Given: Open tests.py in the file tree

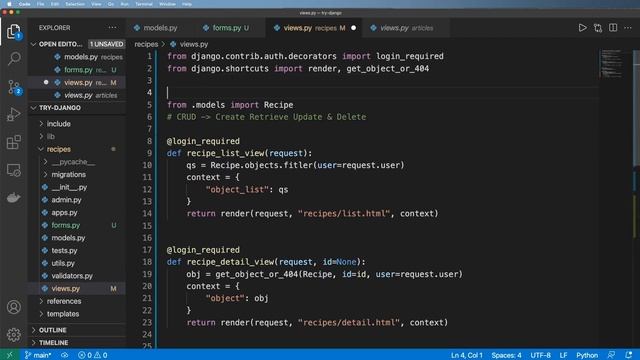Looking at the screenshot, I should point(64,250).
